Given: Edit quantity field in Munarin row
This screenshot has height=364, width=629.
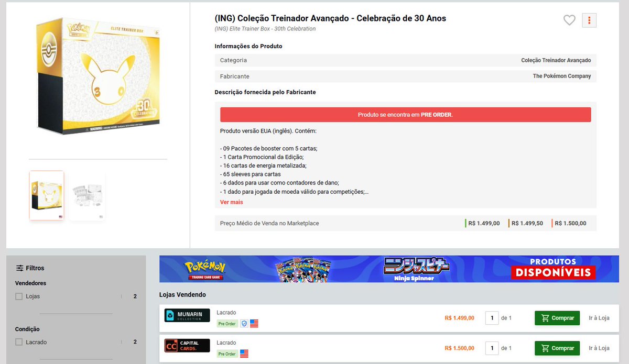Looking at the screenshot, I should pos(492,318).
